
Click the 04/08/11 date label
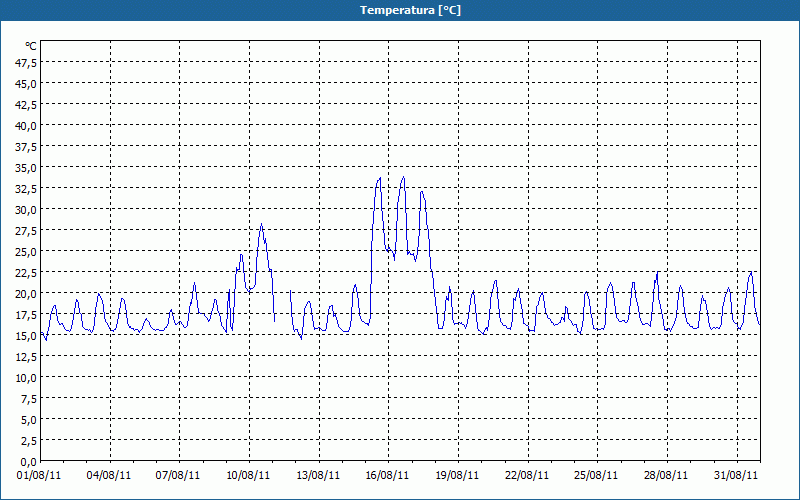click(x=109, y=475)
